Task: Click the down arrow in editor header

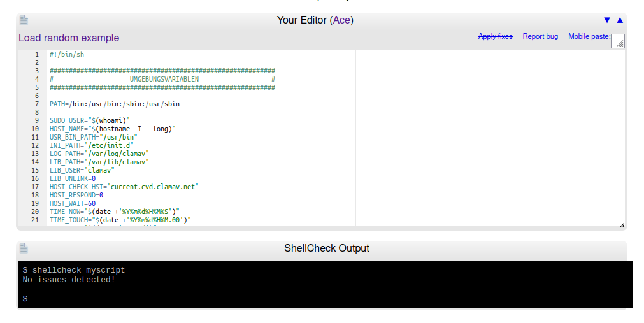Action: pos(607,20)
